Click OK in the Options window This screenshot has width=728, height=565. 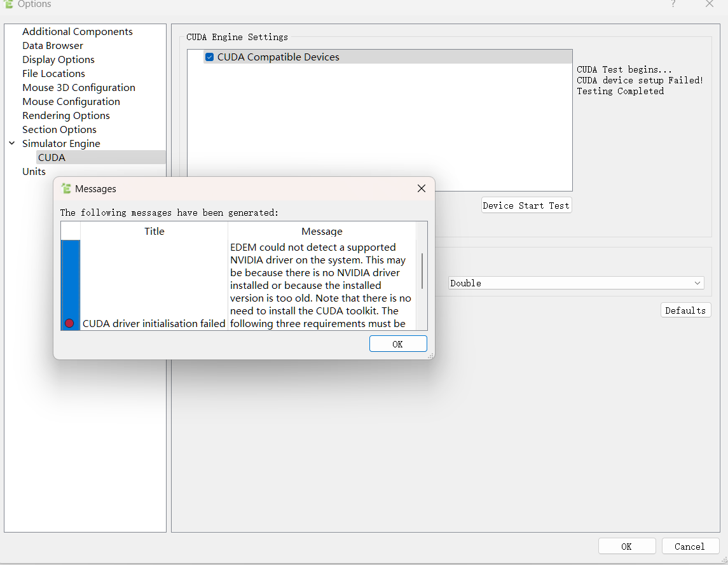[x=626, y=547]
